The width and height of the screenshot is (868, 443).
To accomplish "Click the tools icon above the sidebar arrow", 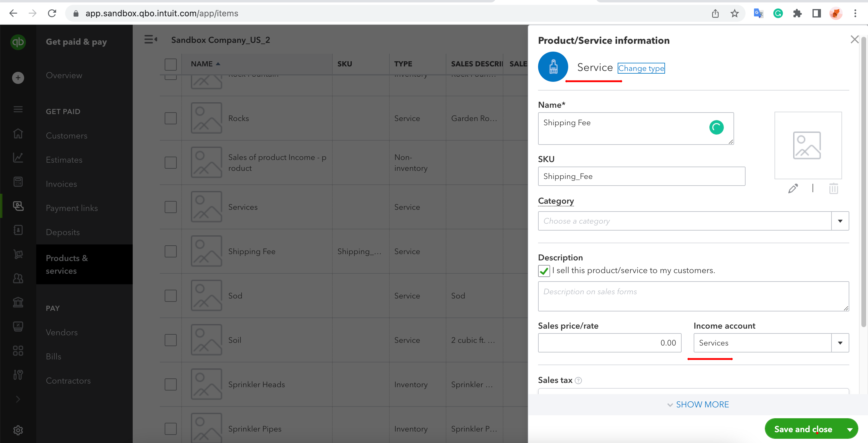I will tap(18, 374).
